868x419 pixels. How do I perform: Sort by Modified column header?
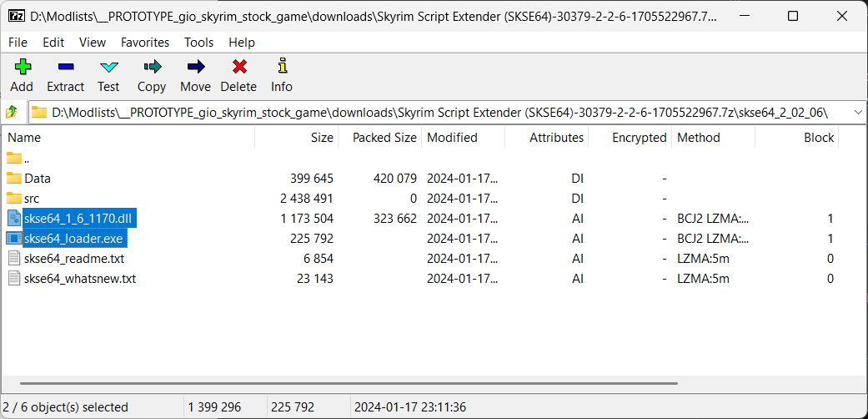pyautogui.click(x=464, y=138)
